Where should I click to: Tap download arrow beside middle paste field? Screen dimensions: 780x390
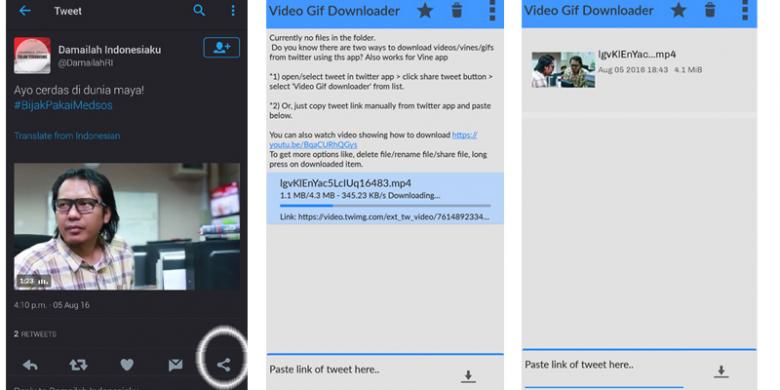(x=468, y=377)
